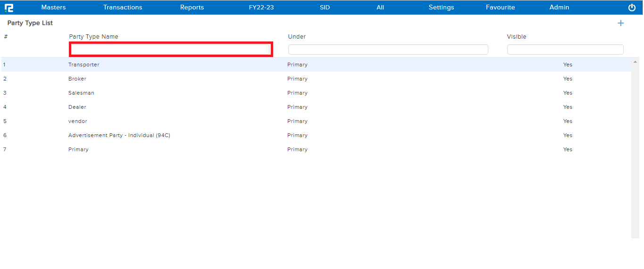
Task: Open the Settings menu
Action: 441,8
